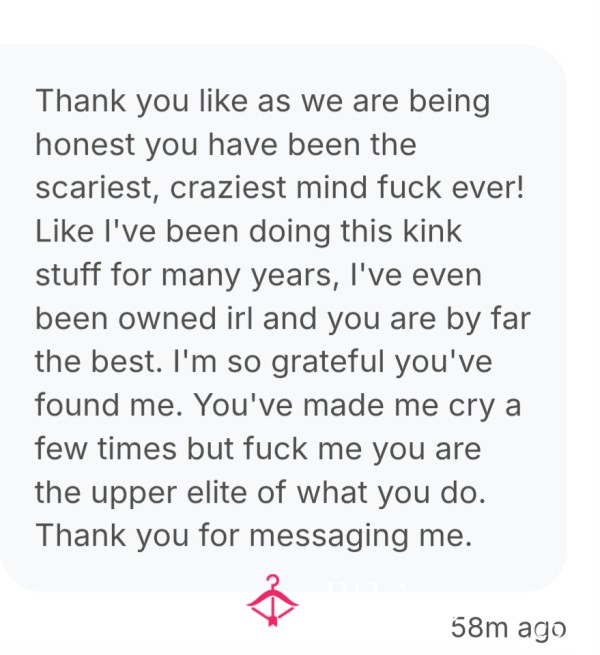
Task: Click the received message bubble
Action: [283, 318]
